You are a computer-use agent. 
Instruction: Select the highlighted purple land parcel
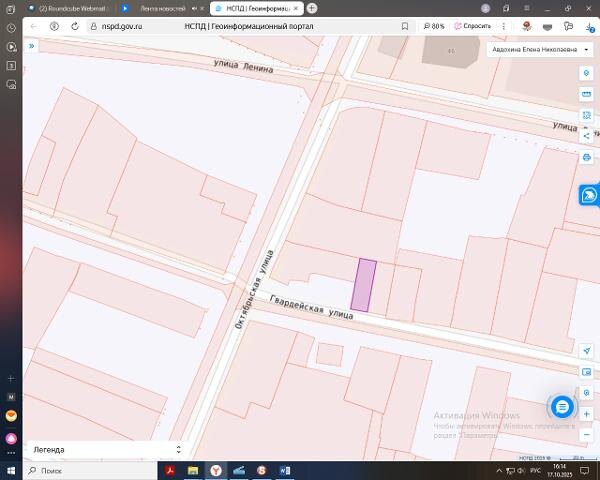[364, 285]
